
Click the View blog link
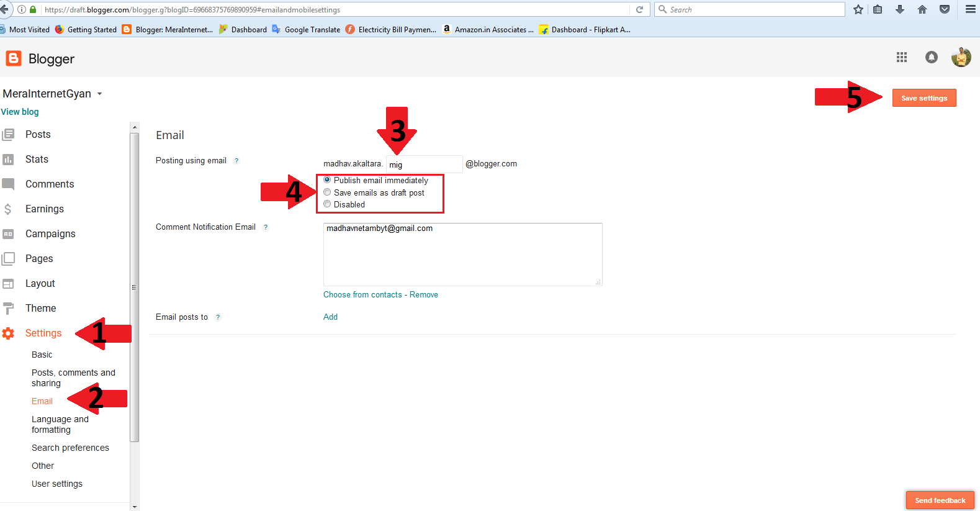point(20,112)
